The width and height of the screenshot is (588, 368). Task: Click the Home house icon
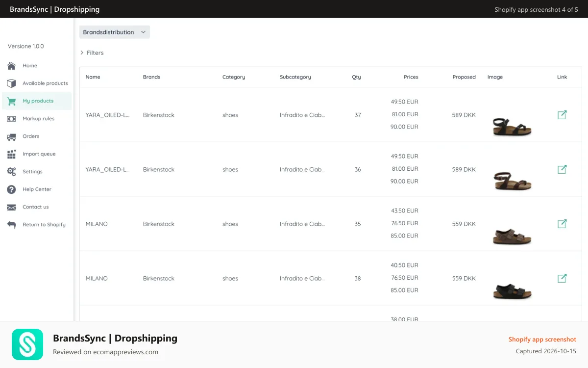tap(11, 66)
